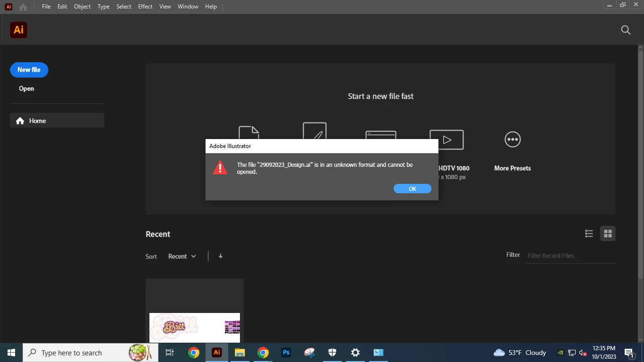Click the home icon in menu bar
The image size is (644, 362).
pos(23,7)
